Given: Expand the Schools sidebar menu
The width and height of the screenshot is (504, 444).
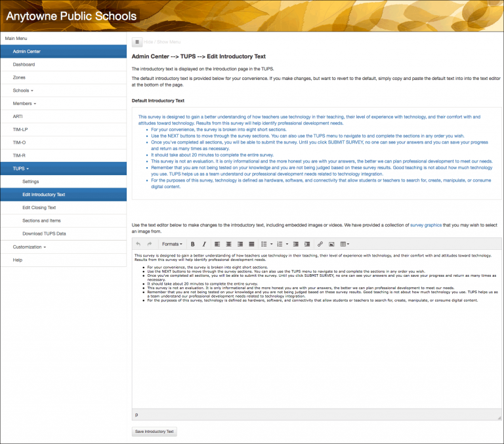Looking at the screenshot, I should pyautogui.click(x=23, y=91).
